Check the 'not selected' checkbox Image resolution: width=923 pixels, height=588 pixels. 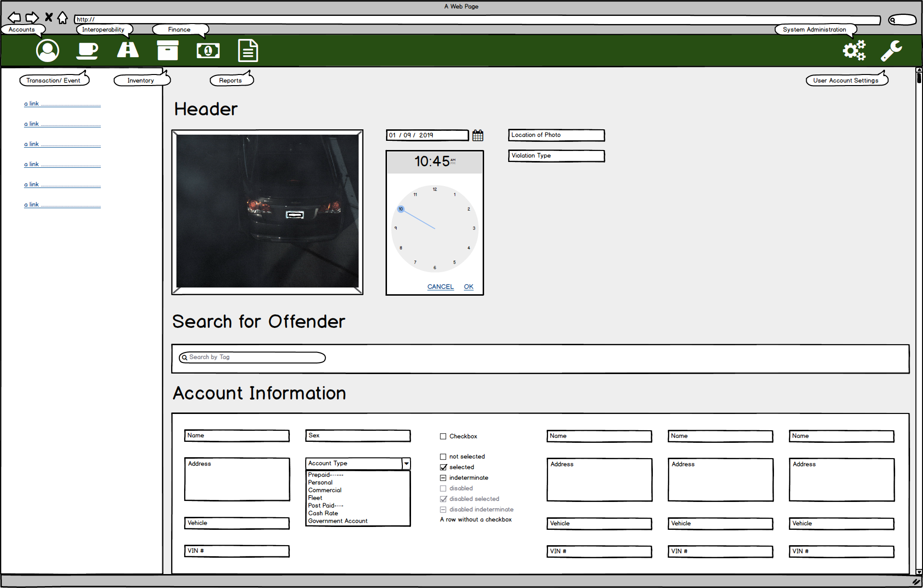[443, 457]
